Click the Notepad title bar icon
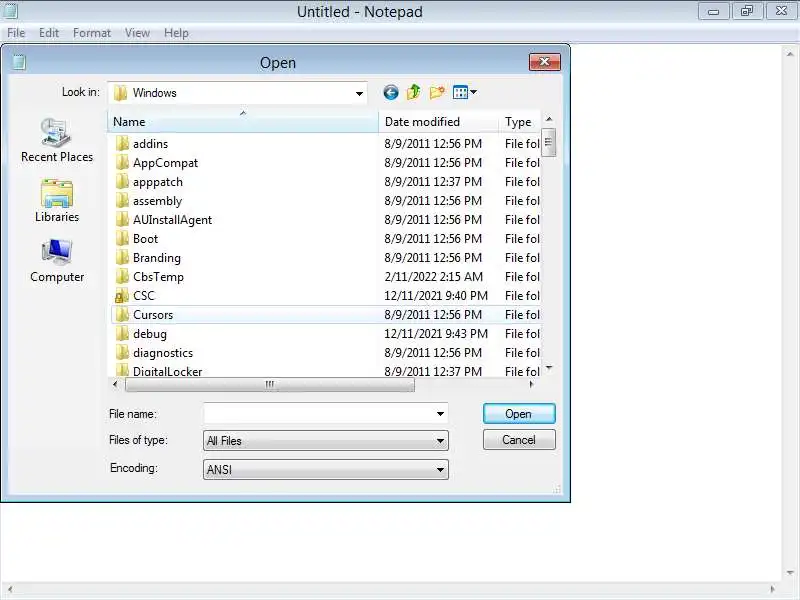This screenshot has height=600, width=800. (10, 11)
